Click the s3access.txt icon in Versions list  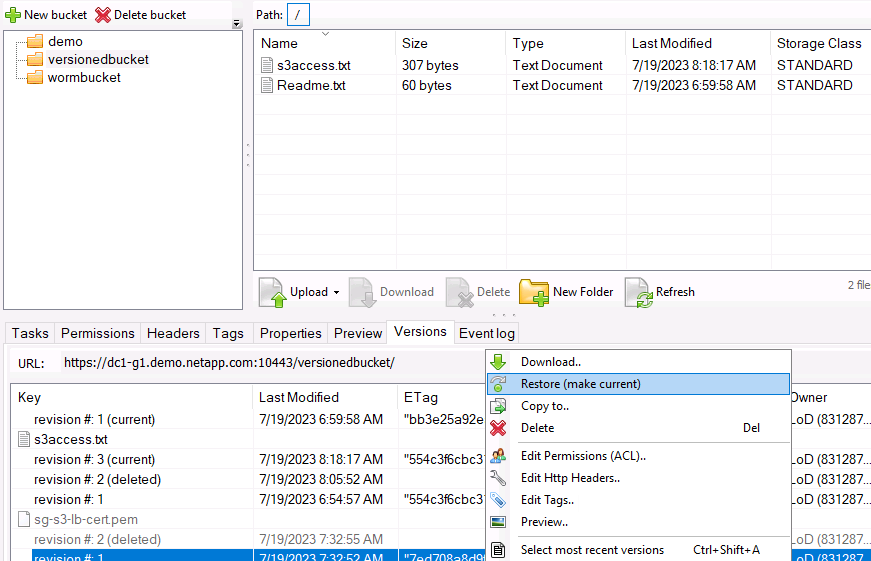[24, 439]
